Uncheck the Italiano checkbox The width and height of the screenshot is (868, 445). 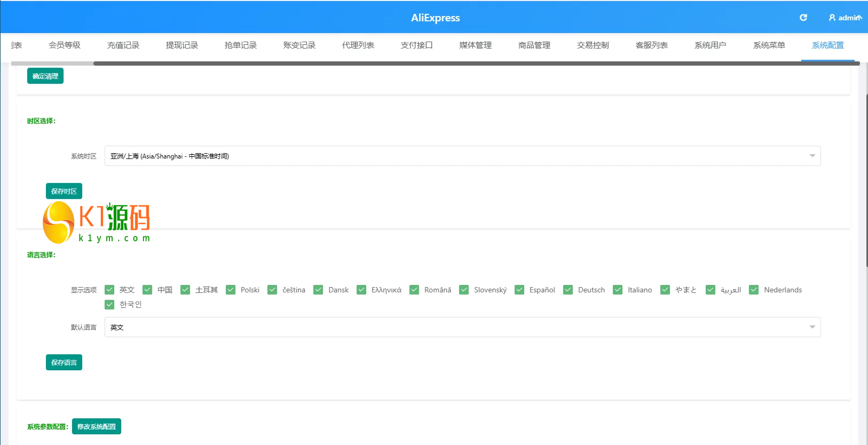tap(618, 290)
